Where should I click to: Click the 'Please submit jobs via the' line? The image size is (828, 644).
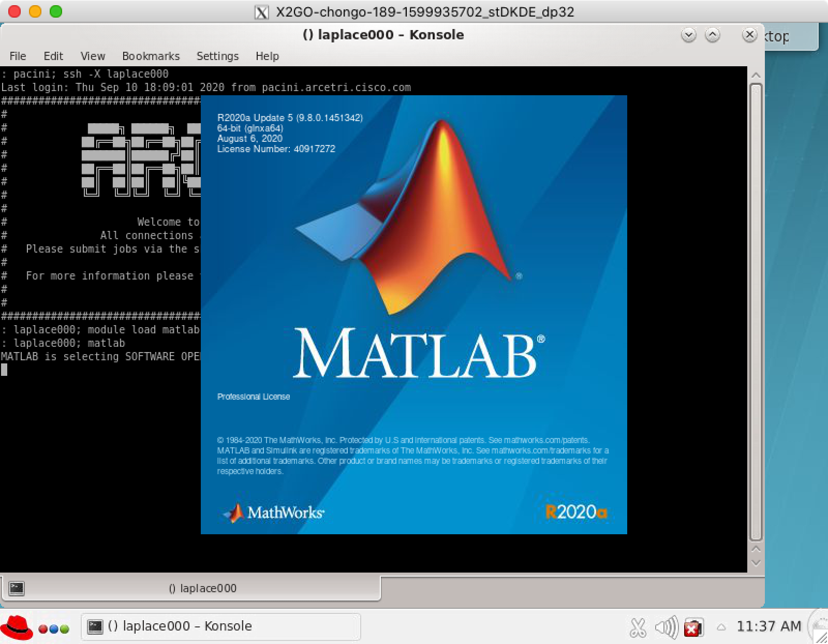(x=113, y=248)
